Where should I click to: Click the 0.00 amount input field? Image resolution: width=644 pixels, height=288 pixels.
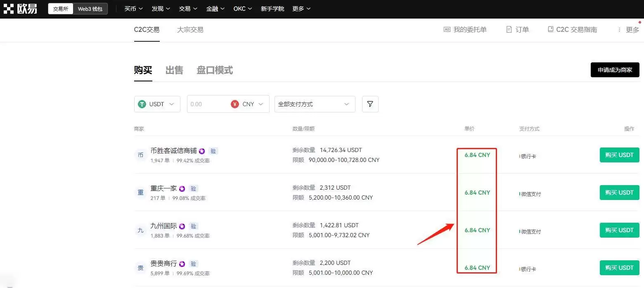[206, 104]
